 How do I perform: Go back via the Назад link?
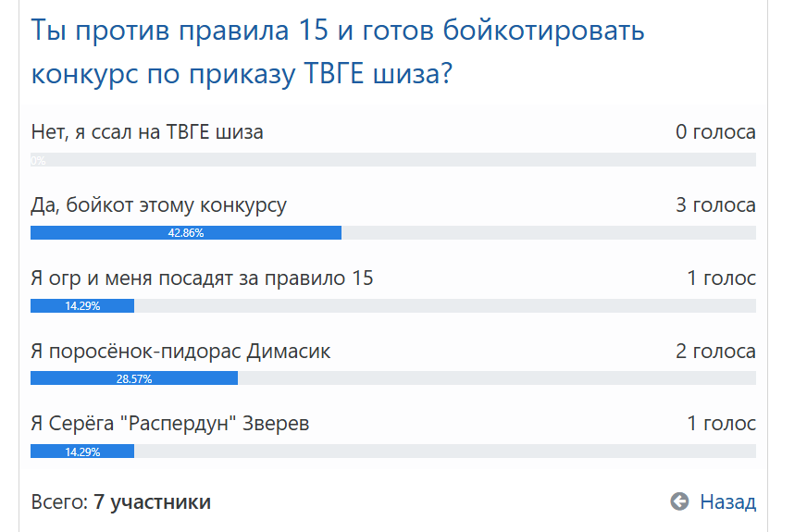727,501
